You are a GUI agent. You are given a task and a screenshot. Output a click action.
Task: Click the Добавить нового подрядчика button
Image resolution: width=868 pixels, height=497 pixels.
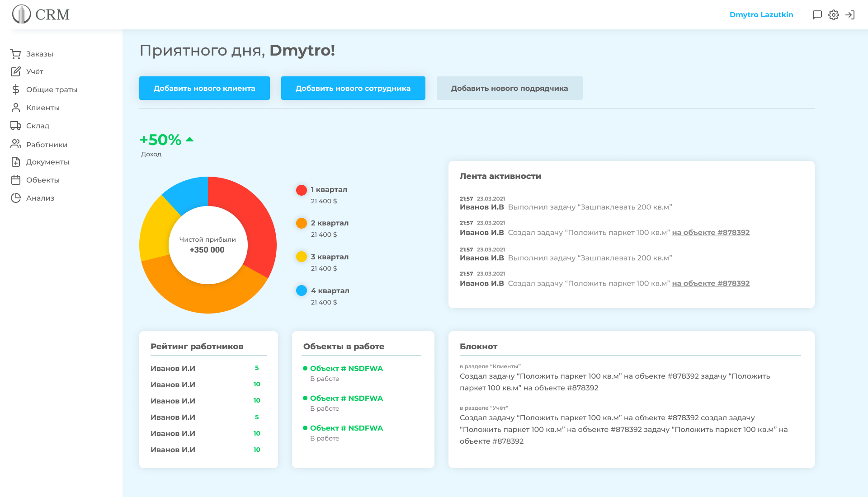point(509,88)
